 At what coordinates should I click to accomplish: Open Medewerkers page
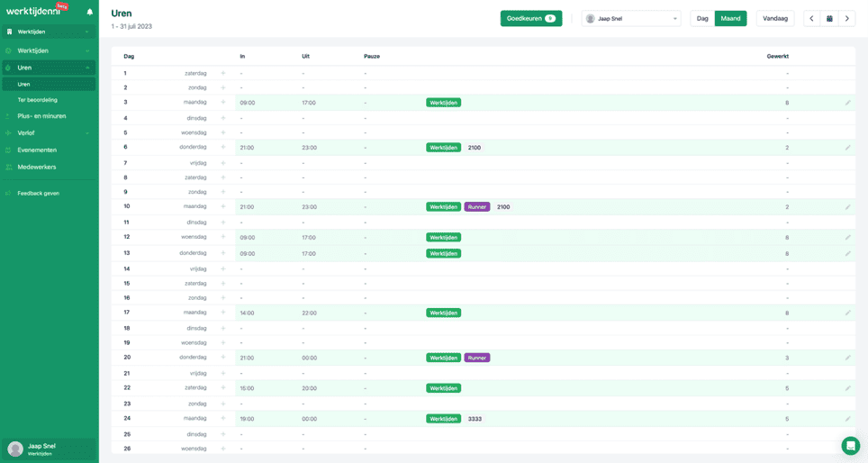37,167
